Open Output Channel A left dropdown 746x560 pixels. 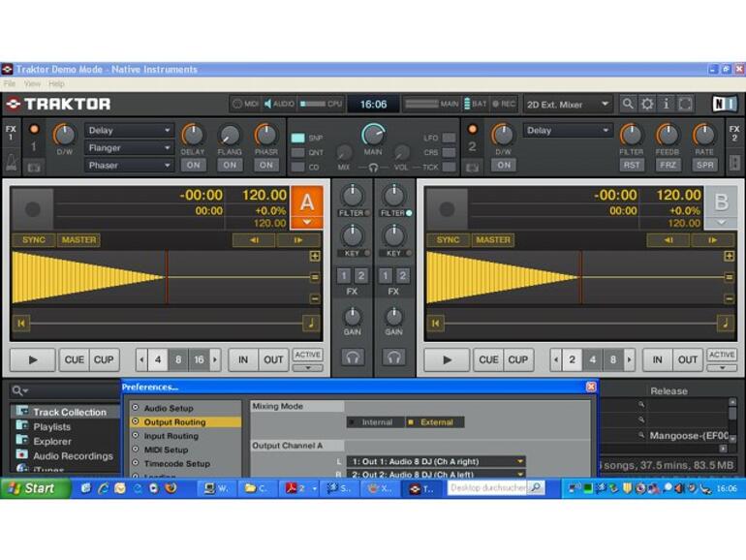[438, 461]
